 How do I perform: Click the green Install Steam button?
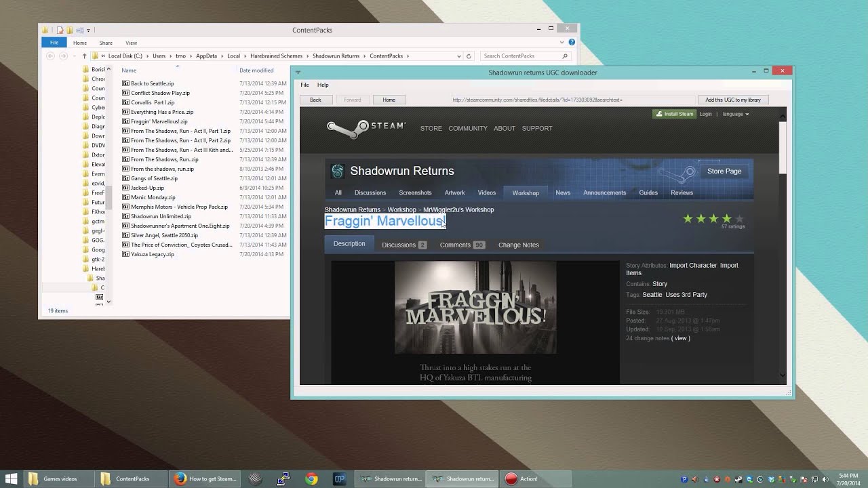(674, 114)
